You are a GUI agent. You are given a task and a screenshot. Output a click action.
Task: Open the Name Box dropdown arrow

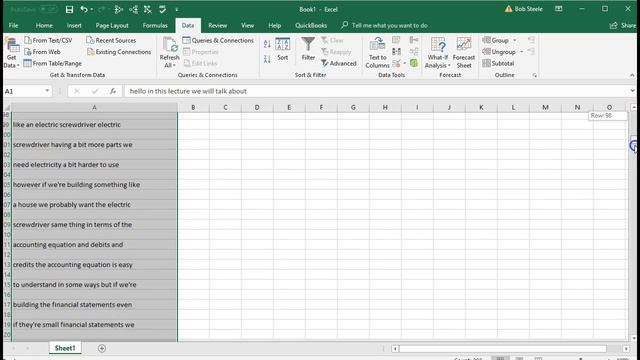click(x=47, y=91)
